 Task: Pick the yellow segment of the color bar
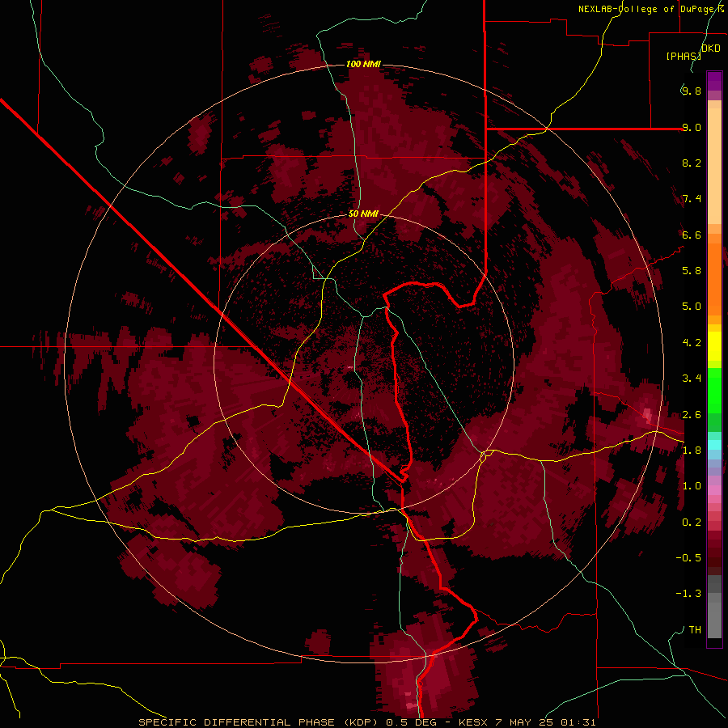pyautogui.click(x=714, y=346)
